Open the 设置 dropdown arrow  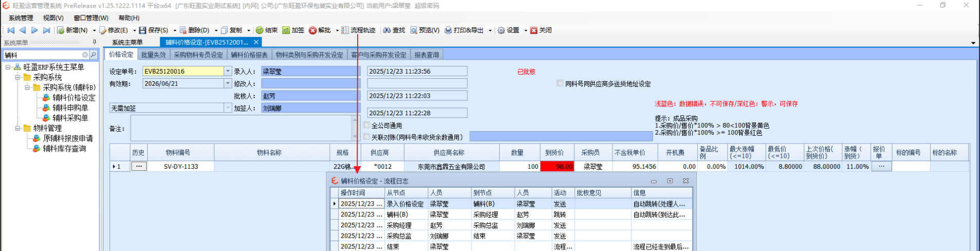pos(525,30)
